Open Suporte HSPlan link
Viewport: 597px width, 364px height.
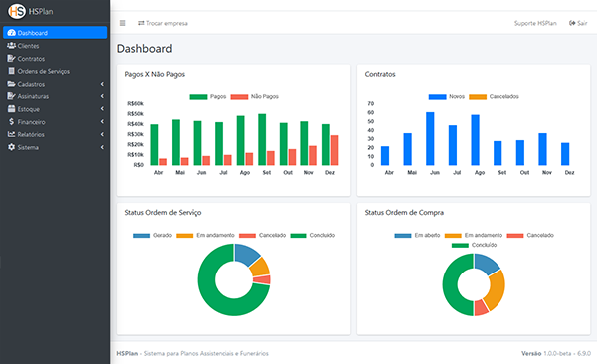tap(535, 23)
